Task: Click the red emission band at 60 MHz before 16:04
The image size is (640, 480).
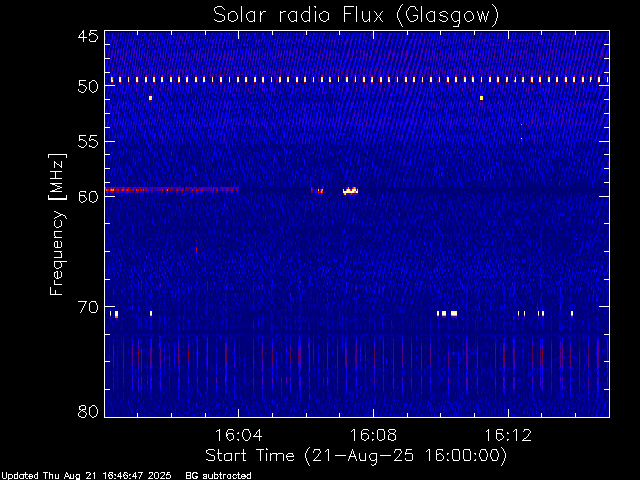Action: point(172,189)
